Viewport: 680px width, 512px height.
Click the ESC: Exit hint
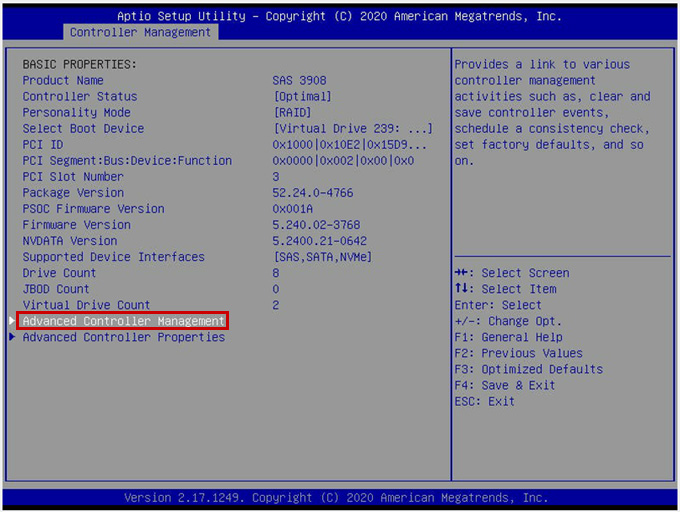(485, 401)
